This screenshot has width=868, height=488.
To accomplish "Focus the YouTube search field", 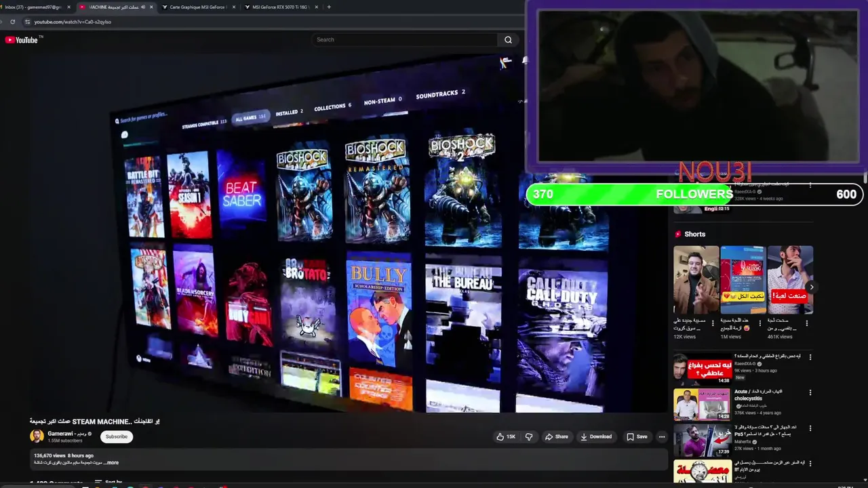I will pos(405,40).
